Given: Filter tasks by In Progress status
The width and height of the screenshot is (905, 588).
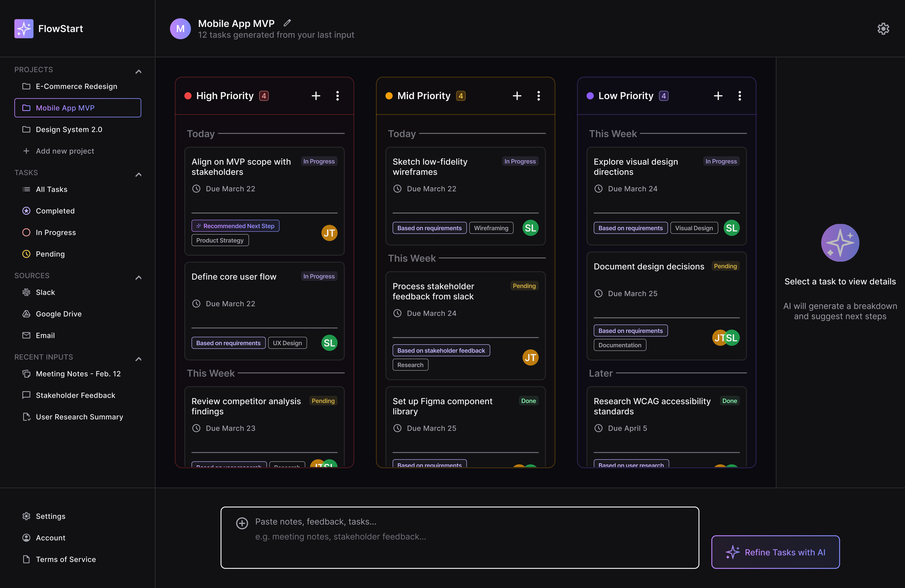Looking at the screenshot, I should click(x=55, y=232).
